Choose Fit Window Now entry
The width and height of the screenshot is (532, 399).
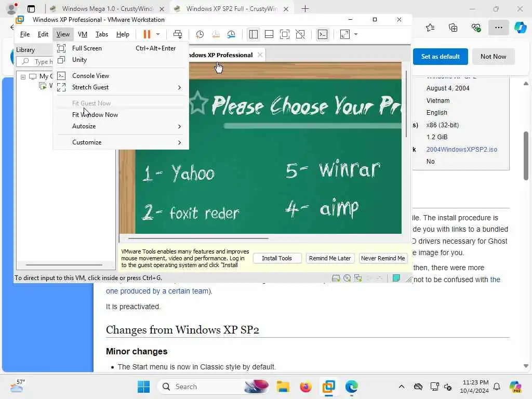(121, 115)
